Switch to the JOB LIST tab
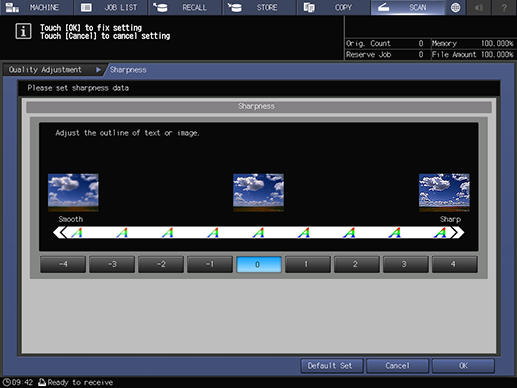The height and width of the screenshot is (388, 517). coord(111,7)
